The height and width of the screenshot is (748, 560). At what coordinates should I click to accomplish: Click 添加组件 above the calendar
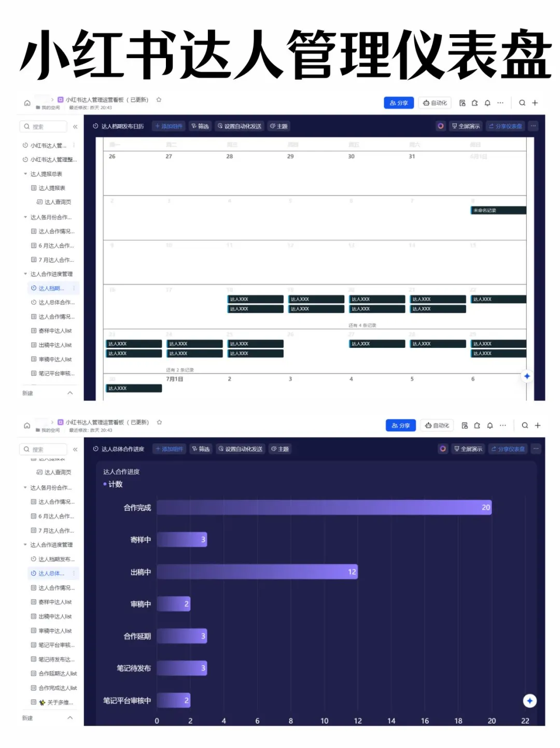pyautogui.click(x=169, y=126)
